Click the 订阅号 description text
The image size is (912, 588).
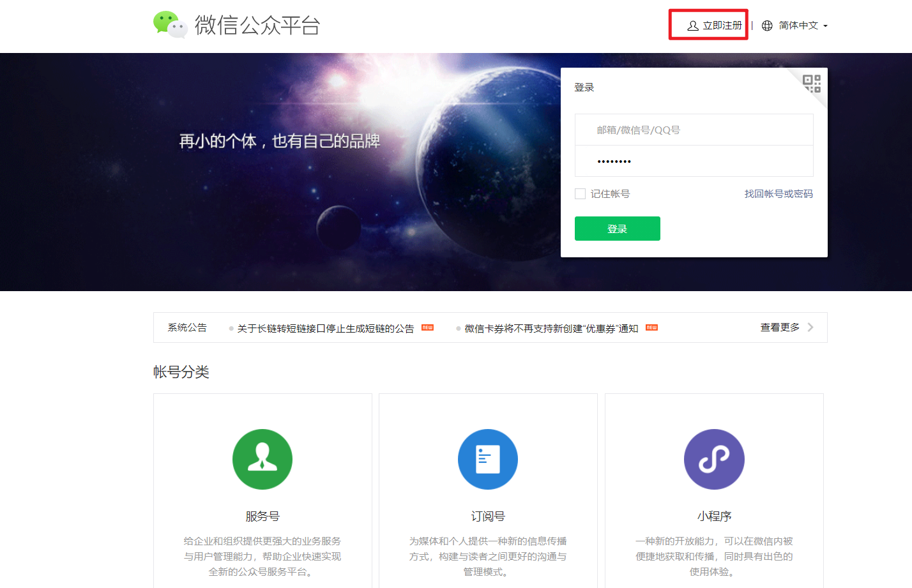click(x=488, y=556)
